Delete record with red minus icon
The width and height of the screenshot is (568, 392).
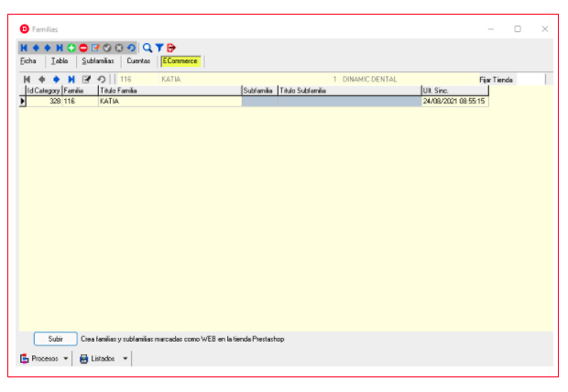pos(83,48)
